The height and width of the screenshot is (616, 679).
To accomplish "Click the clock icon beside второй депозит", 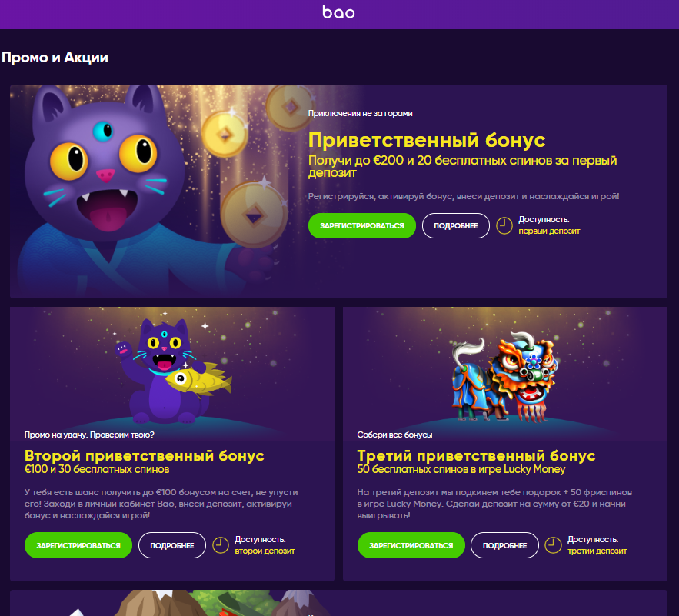I will point(221,545).
